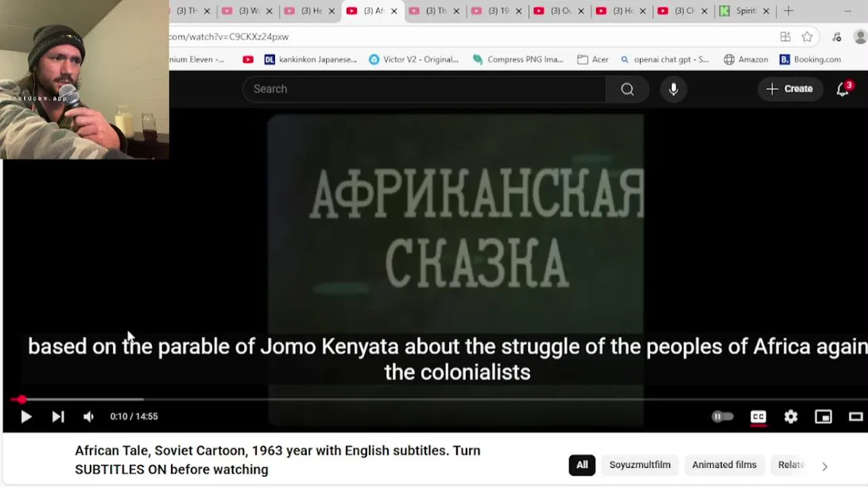Close the active '(3) Af' tab
Screen dimensions: 868x487
pos(394,11)
